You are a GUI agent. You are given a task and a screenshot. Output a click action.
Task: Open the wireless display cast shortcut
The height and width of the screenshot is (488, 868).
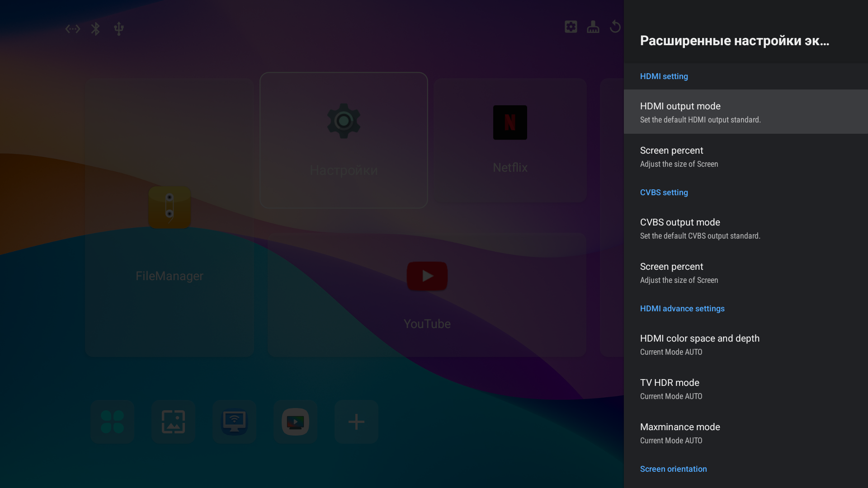pyautogui.click(x=234, y=422)
